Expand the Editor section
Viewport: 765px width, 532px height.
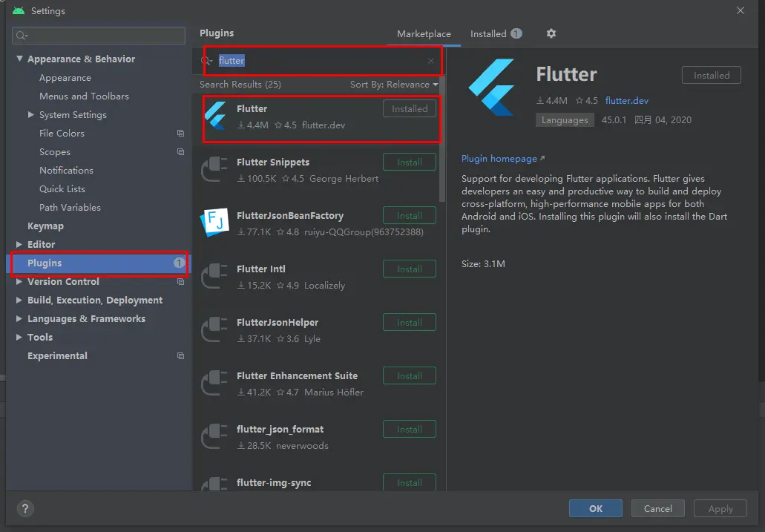tap(19, 244)
